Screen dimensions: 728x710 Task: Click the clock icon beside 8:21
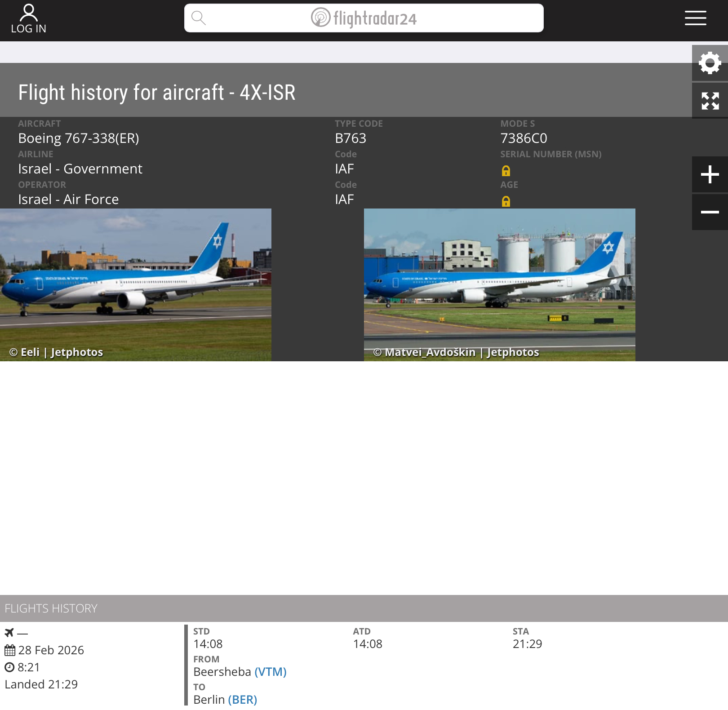(9, 667)
